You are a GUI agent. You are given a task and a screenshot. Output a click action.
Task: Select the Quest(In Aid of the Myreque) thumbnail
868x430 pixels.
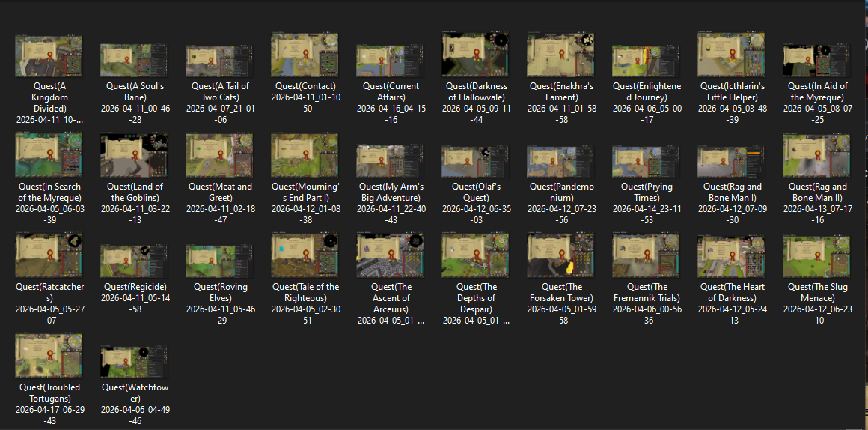[816, 61]
